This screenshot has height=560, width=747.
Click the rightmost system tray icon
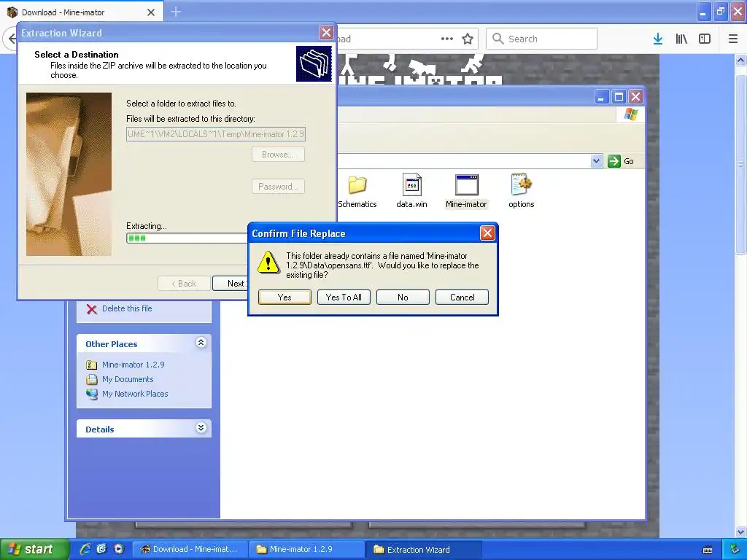coord(734,550)
